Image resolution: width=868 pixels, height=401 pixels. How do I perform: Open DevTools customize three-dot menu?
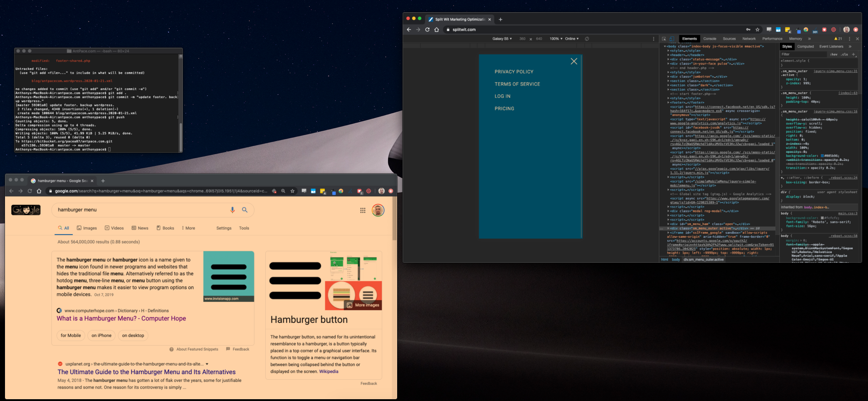point(849,39)
